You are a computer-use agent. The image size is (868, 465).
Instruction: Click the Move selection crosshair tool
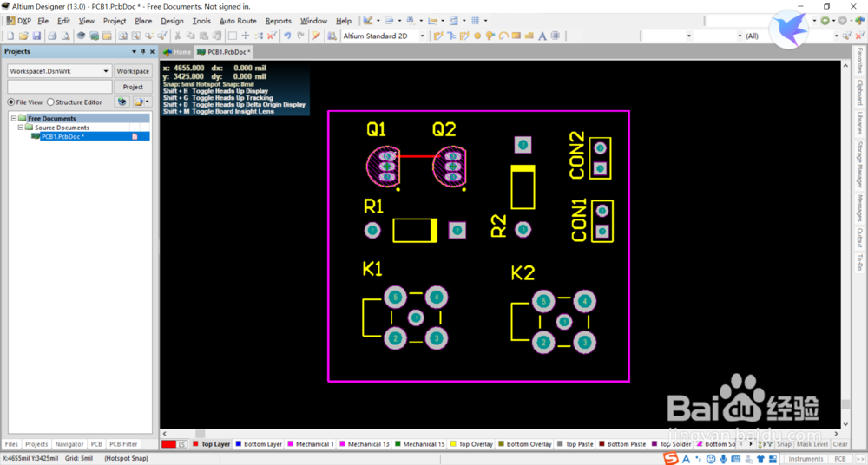click(246, 36)
